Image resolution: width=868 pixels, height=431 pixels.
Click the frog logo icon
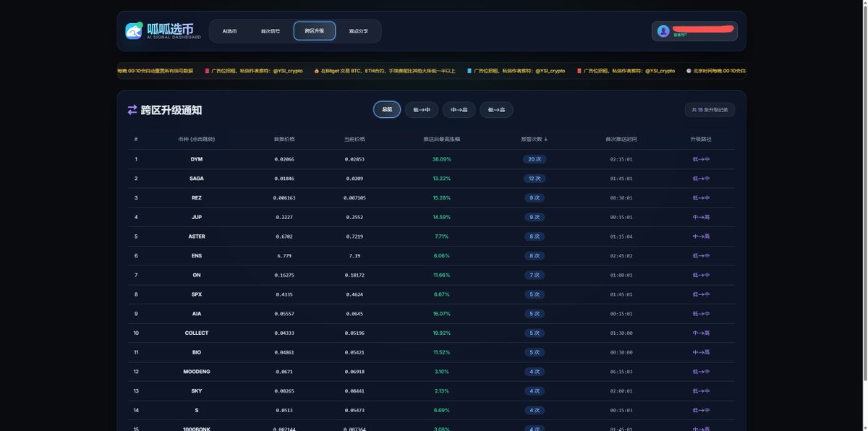[x=134, y=31]
